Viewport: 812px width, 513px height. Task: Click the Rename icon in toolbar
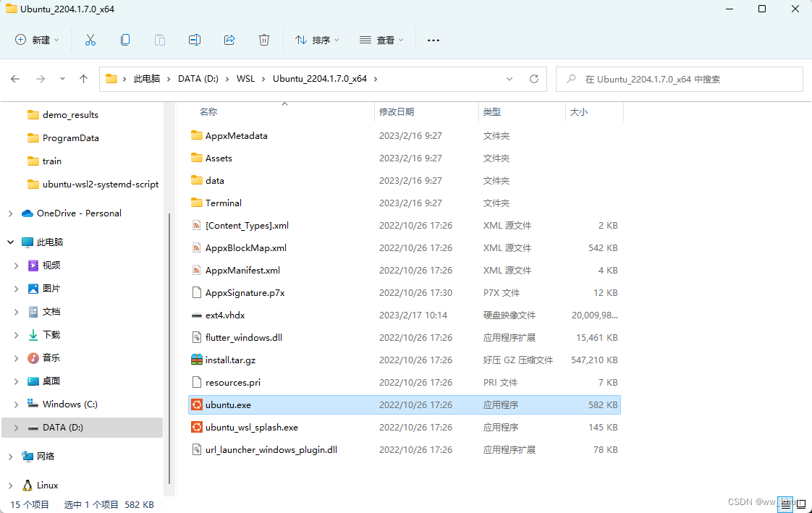pos(194,40)
